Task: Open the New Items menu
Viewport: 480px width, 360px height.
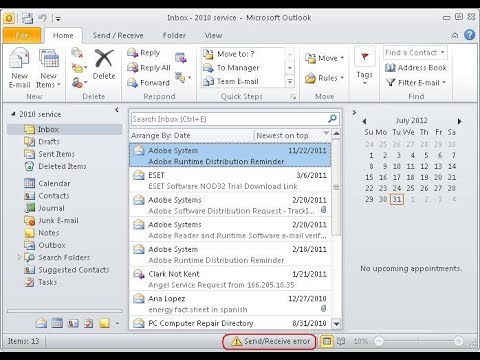Action: (49, 68)
